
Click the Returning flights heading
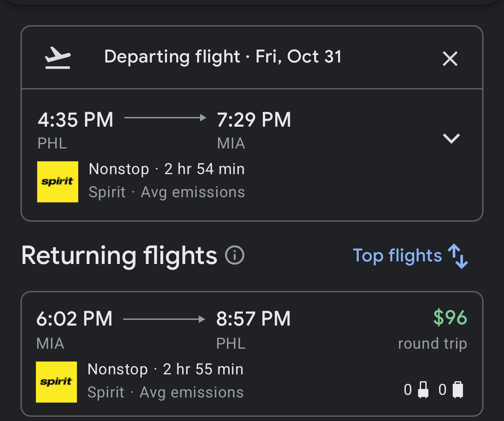tap(119, 256)
